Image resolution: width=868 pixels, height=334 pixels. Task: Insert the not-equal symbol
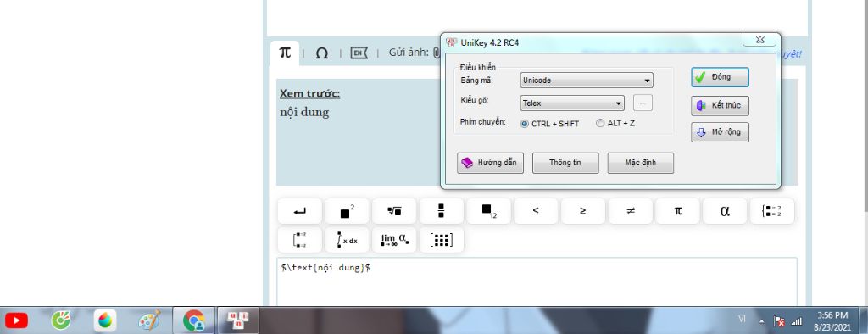point(631,211)
